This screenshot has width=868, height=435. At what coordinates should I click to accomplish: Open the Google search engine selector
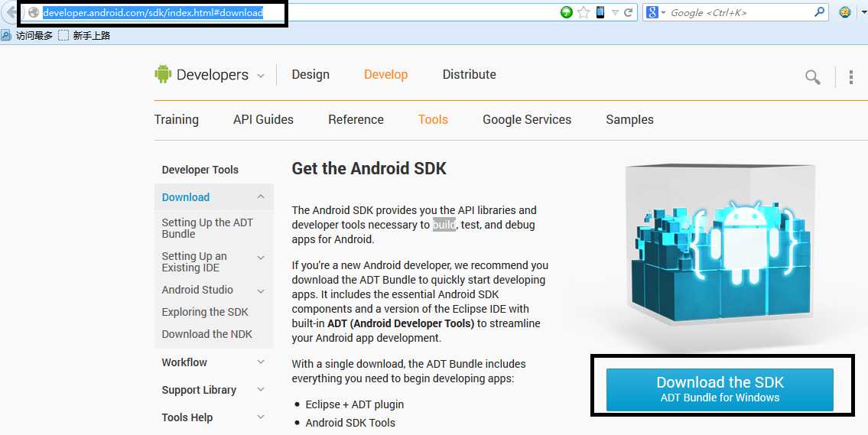pos(655,12)
